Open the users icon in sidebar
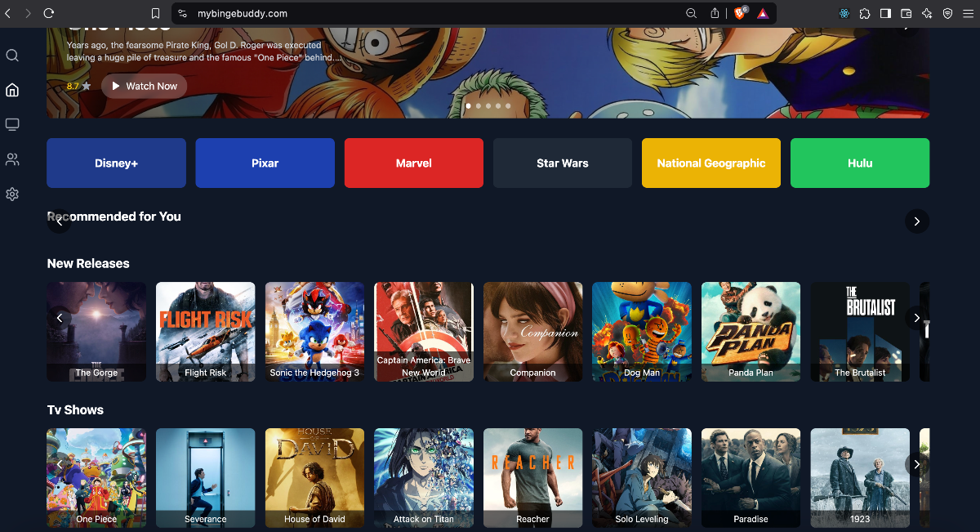Screen dimensions: 980x532 (12, 159)
